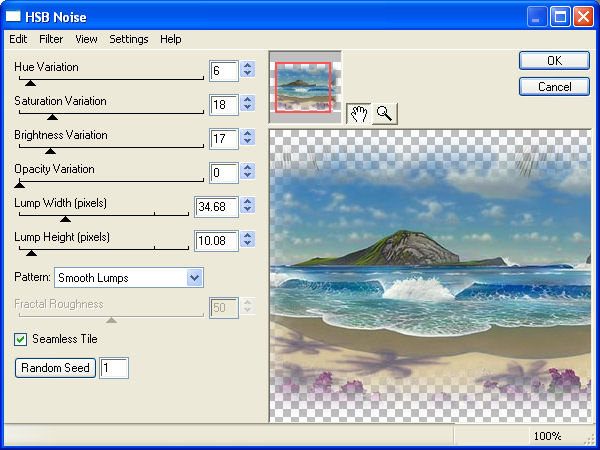This screenshot has width=600, height=450.
Task: Open the Filter menu
Action: pos(51,39)
